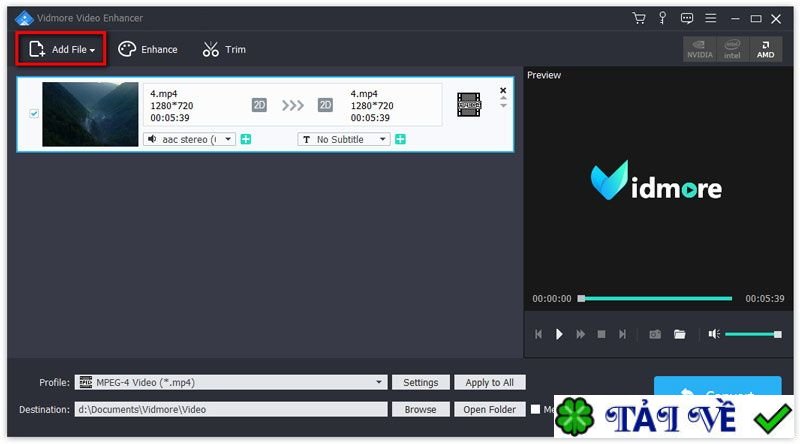Click the register key icon
This screenshot has width=800, height=444.
click(662, 18)
